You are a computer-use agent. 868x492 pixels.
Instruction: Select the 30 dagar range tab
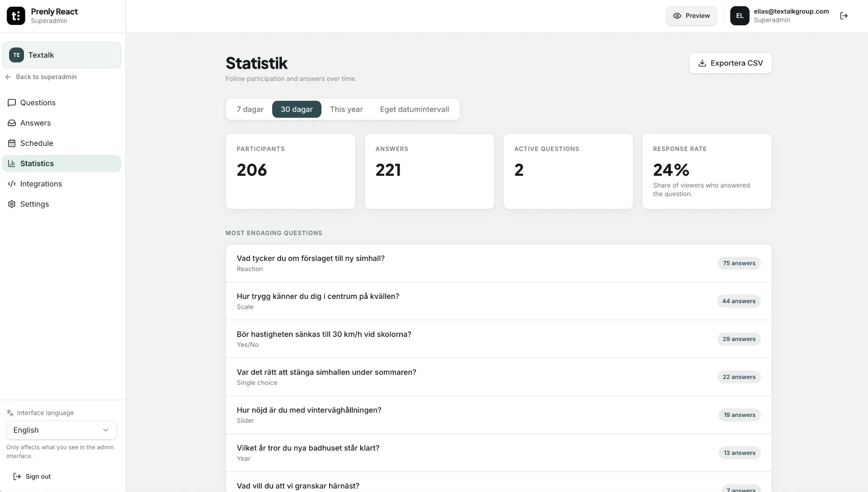coord(297,109)
